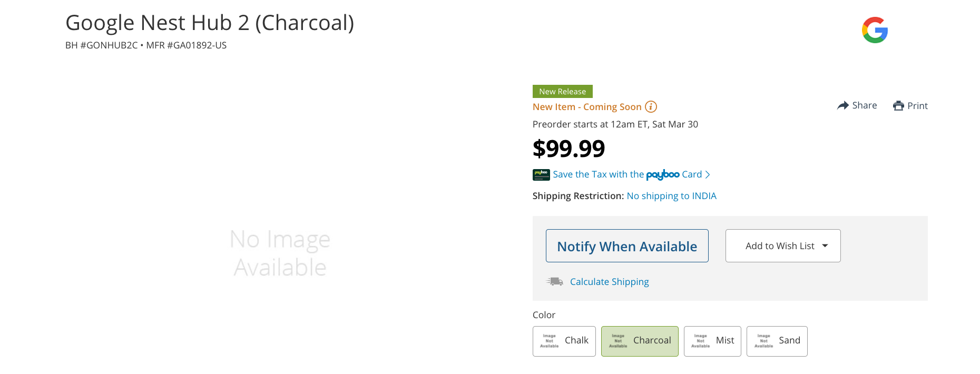
Task: Click the New Item - Coming Soon text
Action: [x=586, y=107]
